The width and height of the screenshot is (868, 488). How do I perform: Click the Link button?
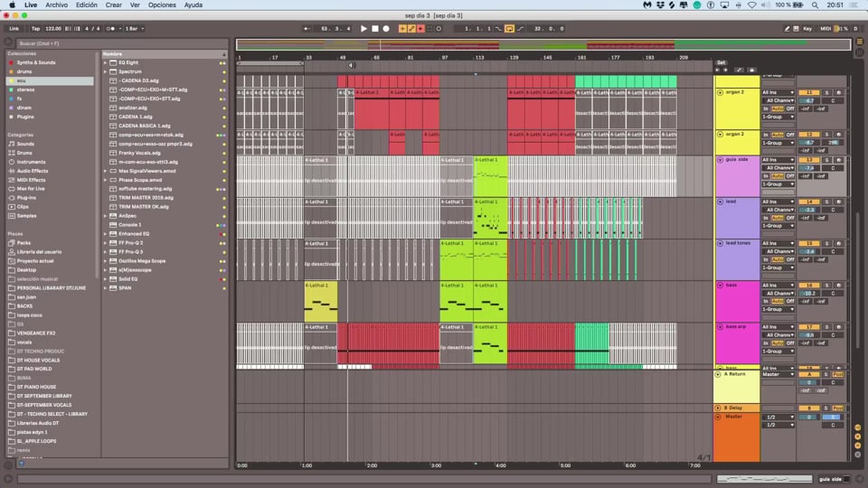(14, 28)
